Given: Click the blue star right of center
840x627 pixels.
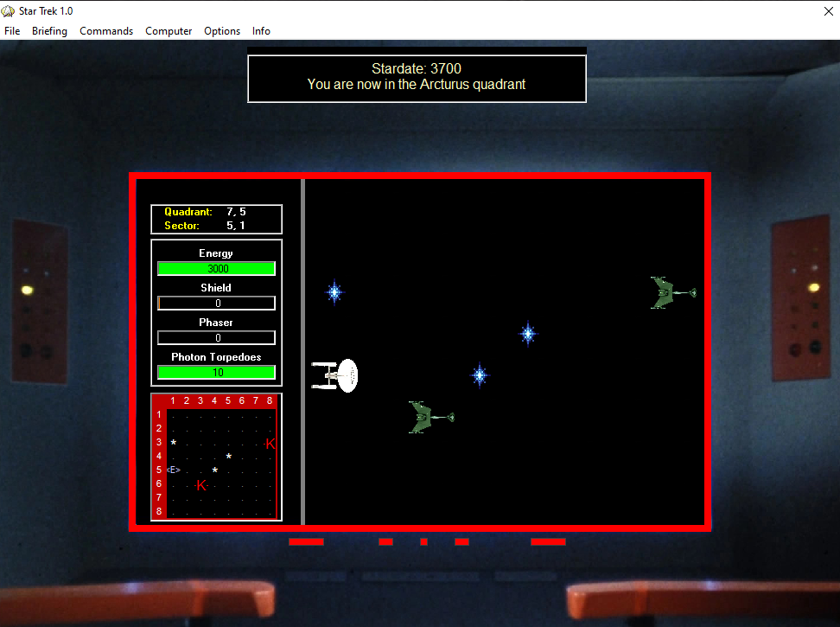Looking at the screenshot, I should pyautogui.click(x=527, y=333).
